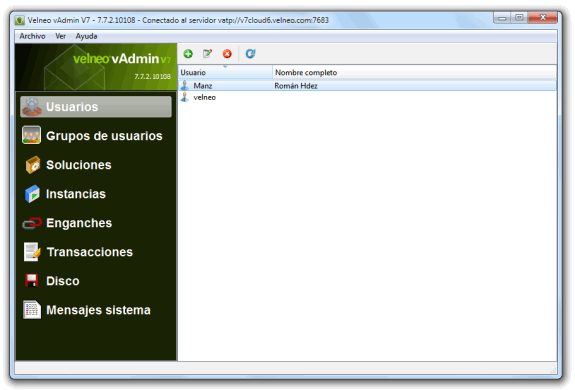Click the green add user icon
Viewport: 575px width, 390px height.
(x=188, y=54)
